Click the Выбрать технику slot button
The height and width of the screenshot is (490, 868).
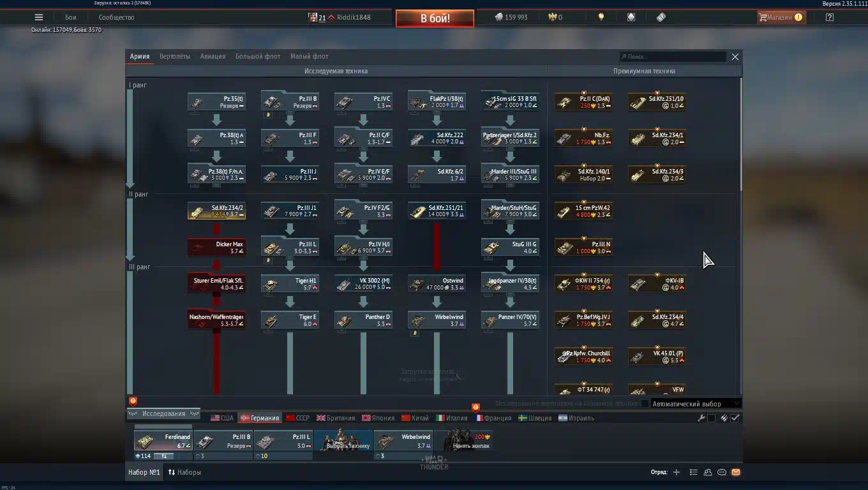(343, 441)
